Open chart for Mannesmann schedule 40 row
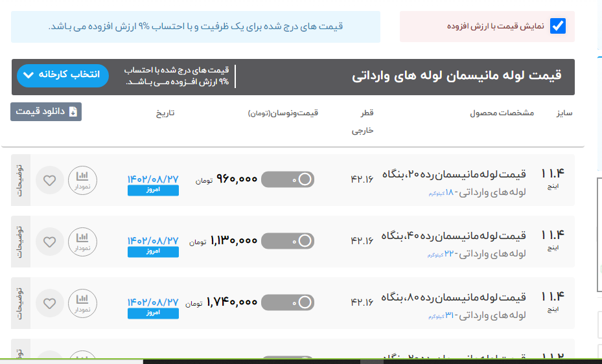The image size is (602, 364). coord(82,242)
